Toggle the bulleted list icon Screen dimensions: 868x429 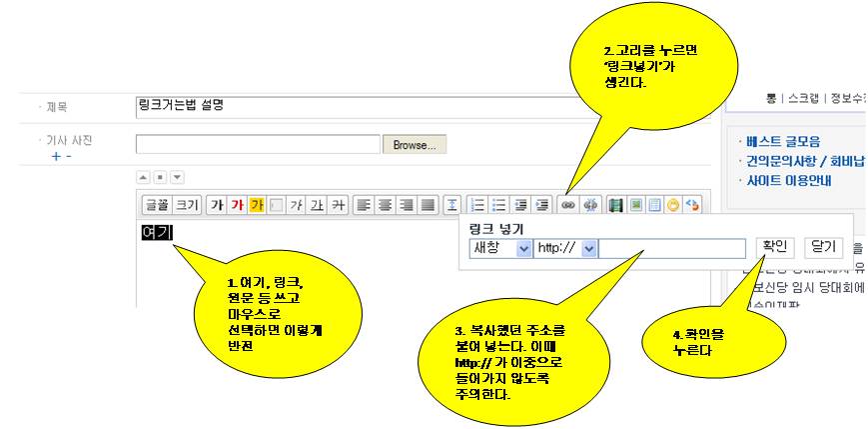click(x=497, y=204)
